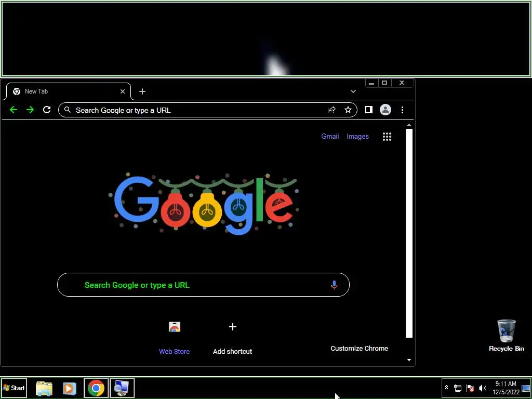The height and width of the screenshot is (399, 532).
Task: Click Customize Chrome button
Action: (360, 349)
